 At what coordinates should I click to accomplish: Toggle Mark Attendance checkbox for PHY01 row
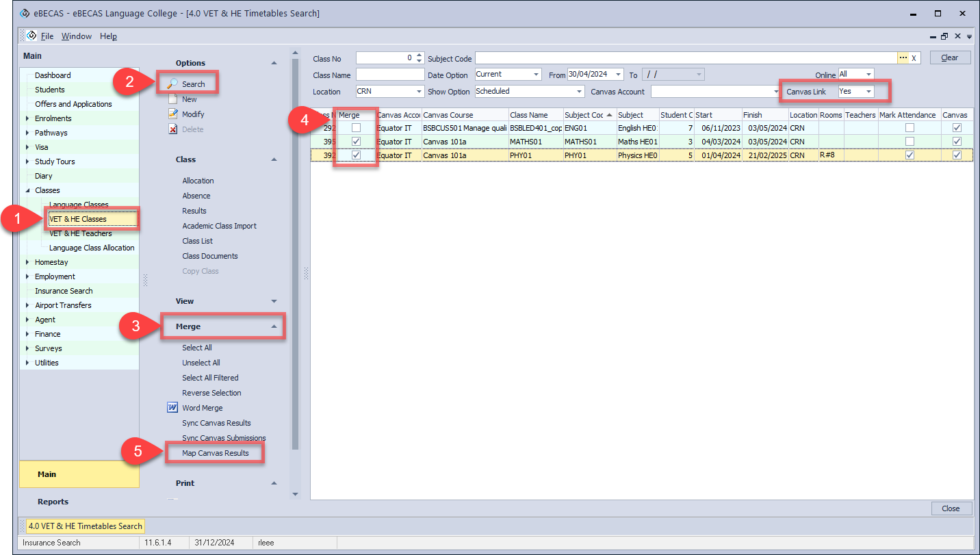[910, 155]
